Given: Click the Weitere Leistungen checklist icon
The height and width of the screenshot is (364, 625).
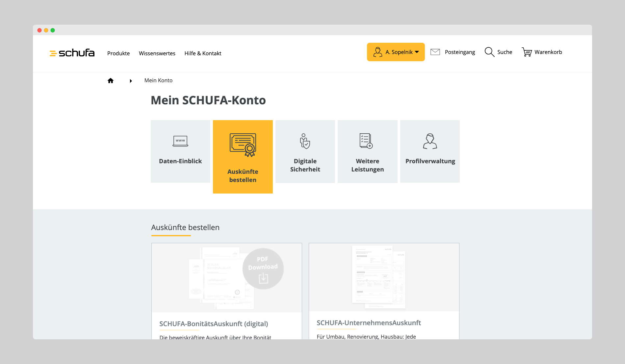Looking at the screenshot, I should click(366, 141).
